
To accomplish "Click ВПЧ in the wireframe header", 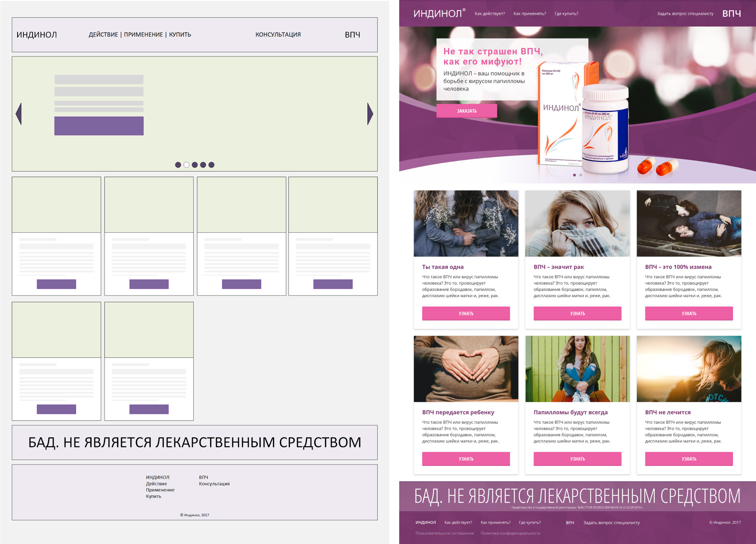I will click(352, 35).
